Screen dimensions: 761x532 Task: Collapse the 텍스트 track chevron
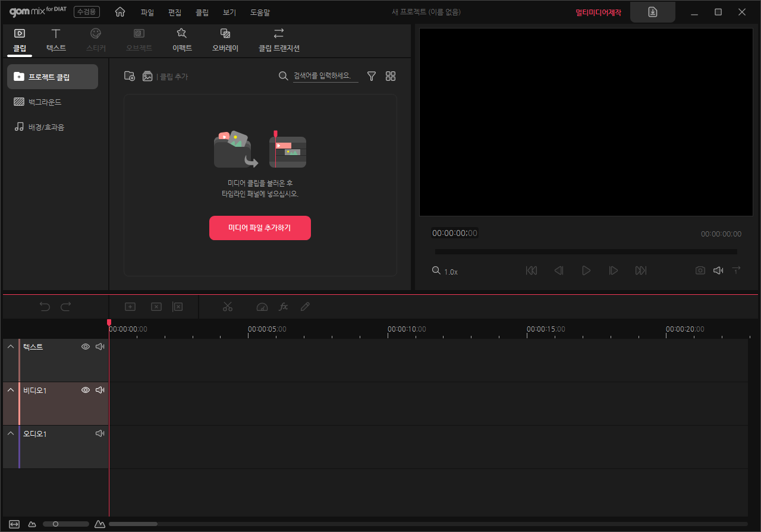coord(11,347)
